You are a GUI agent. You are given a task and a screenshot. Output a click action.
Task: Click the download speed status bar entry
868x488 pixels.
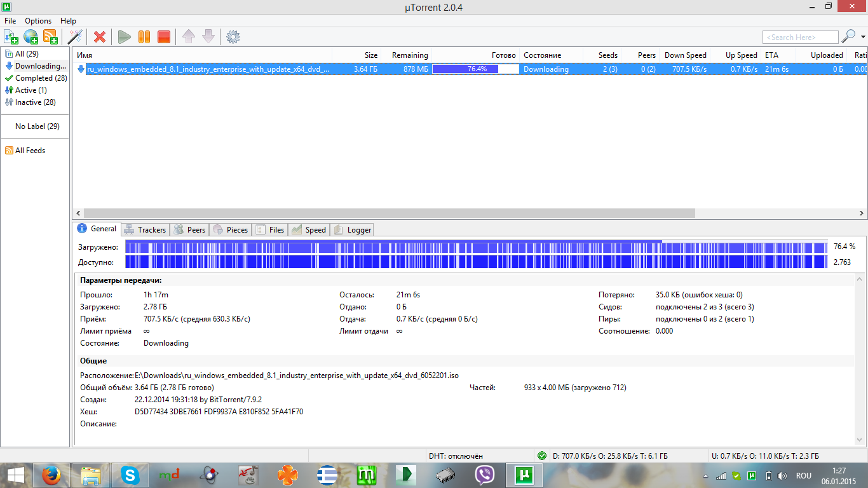coord(610,456)
